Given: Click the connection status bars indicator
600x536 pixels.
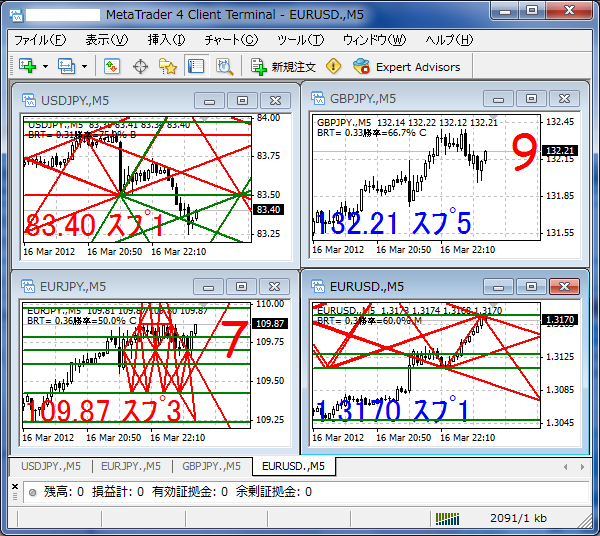Looking at the screenshot, I should pos(447,519).
